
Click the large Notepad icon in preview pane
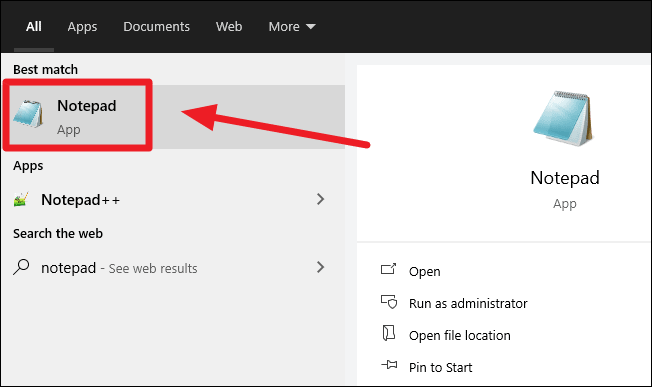tap(563, 118)
